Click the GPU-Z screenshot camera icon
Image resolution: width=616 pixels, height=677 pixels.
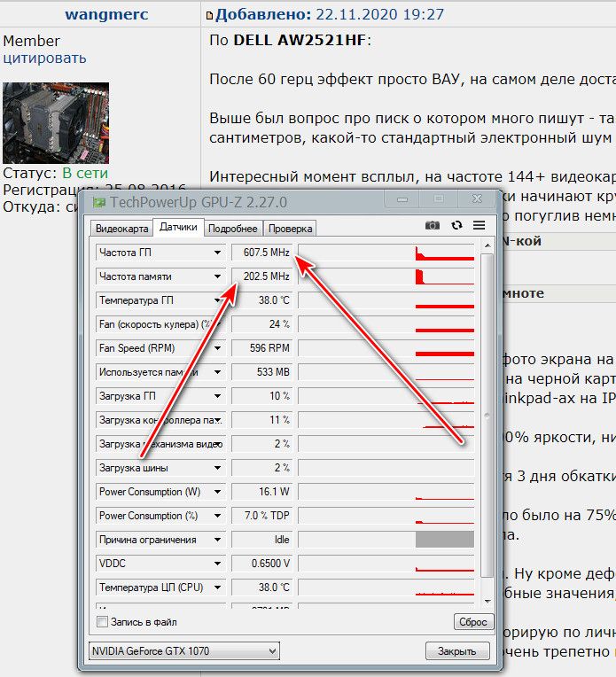(433, 225)
